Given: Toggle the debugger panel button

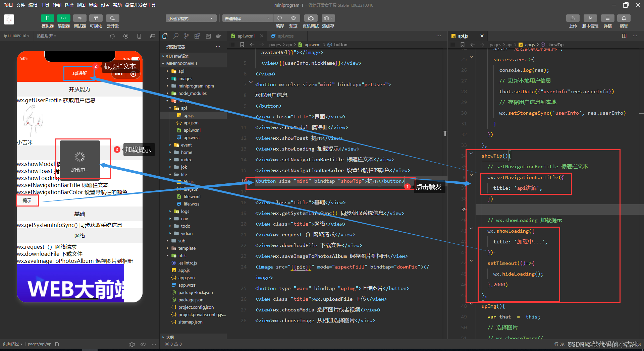Looking at the screenshot, I should point(79,18).
